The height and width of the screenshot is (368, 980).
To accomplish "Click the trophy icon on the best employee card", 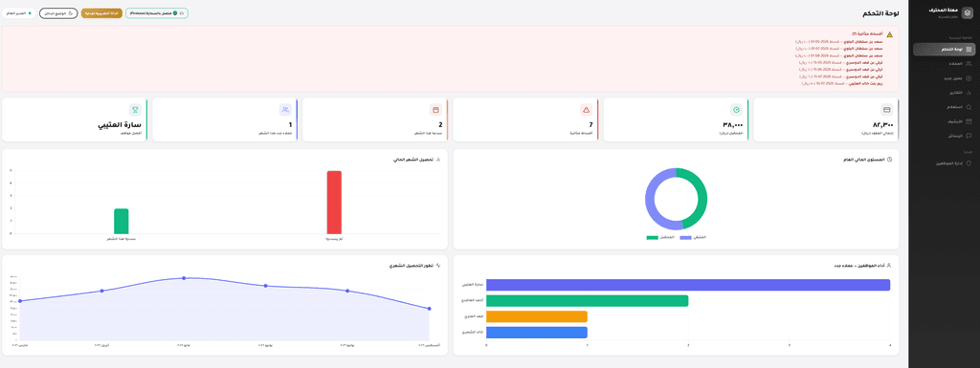I will [135, 110].
